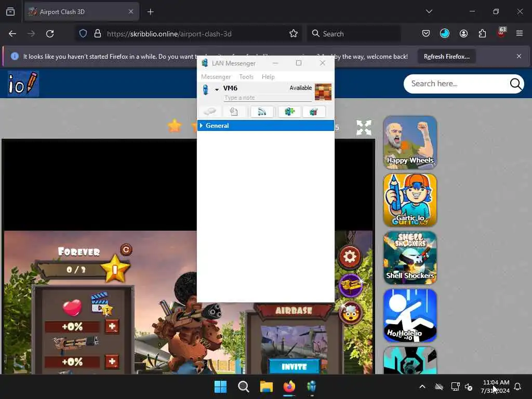Image resolution: width=532 pixels, height=399 pixels.
Task: Open the Shell Shockers game thumbnail
Action: coord(410,258)
